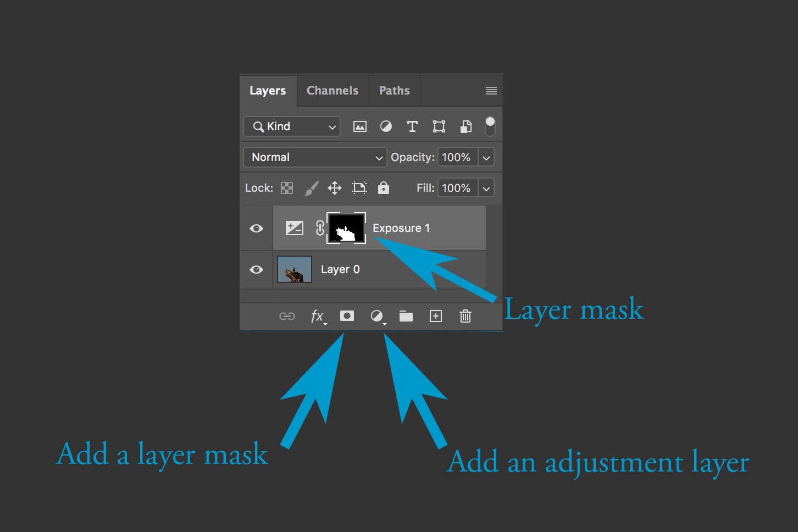Hide the Exposure 1 layer
The width and height of the screenshot is (798, 532).
coord(256,228)
